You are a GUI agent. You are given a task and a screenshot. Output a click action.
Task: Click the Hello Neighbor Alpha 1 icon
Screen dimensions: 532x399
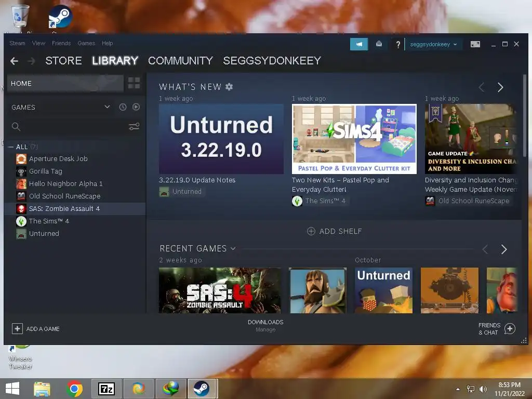[21, 184]
